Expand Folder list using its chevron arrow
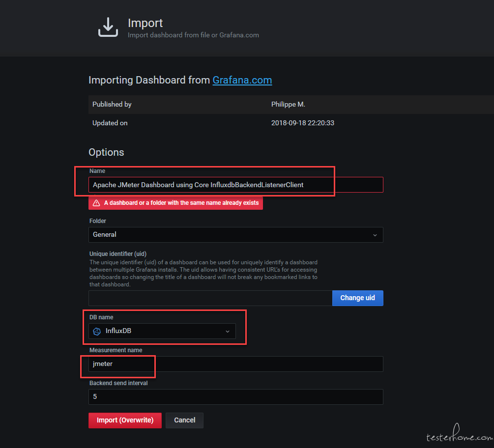 375,235
